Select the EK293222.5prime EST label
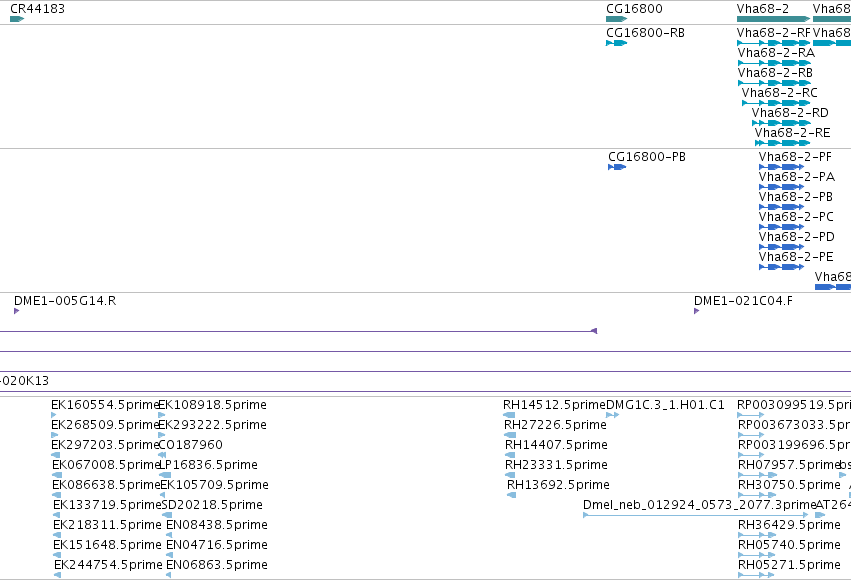This screenshot has height=580, width=851. (x=212, y=425)
